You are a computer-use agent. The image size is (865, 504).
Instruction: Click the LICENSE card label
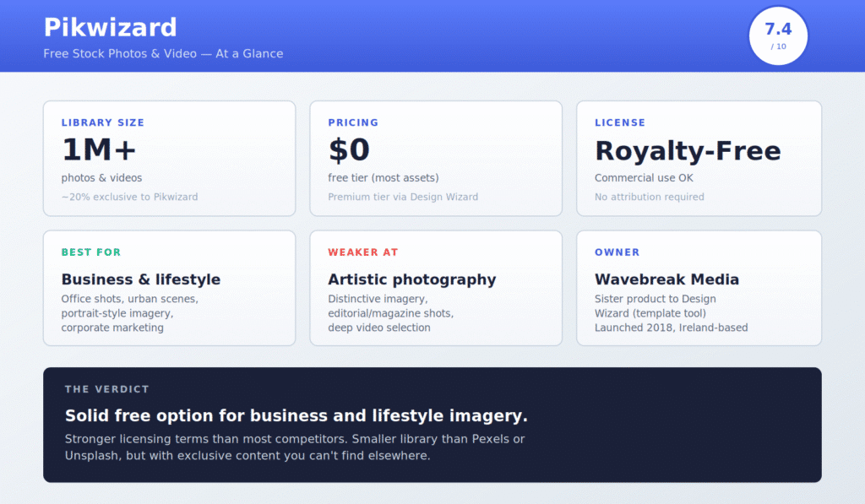tap(620, 122)
